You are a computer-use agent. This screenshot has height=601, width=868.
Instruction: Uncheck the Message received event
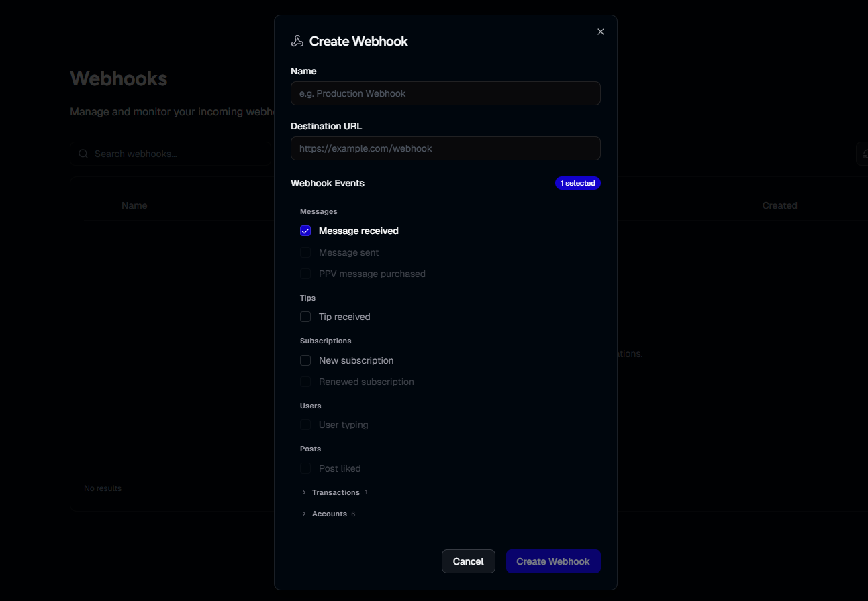tap(305, 231)
